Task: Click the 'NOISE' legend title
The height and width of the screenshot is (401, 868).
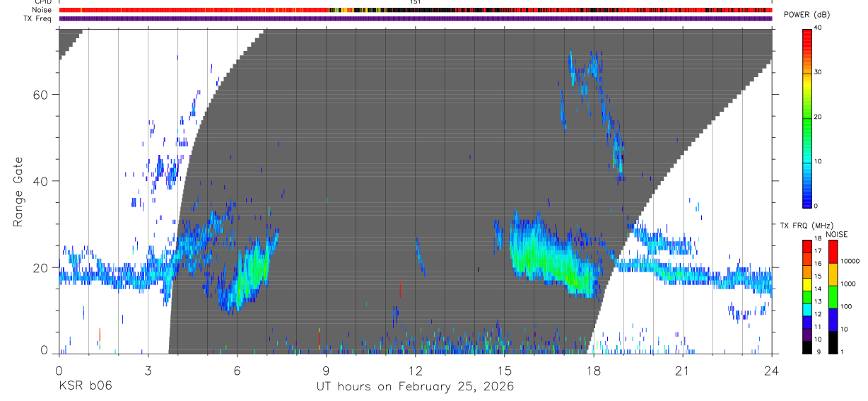Action: point(836,235)
